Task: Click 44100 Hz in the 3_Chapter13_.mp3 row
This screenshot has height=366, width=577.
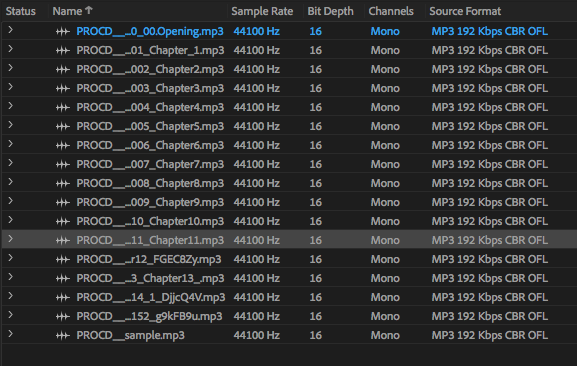Action: [x=256, y=279]
